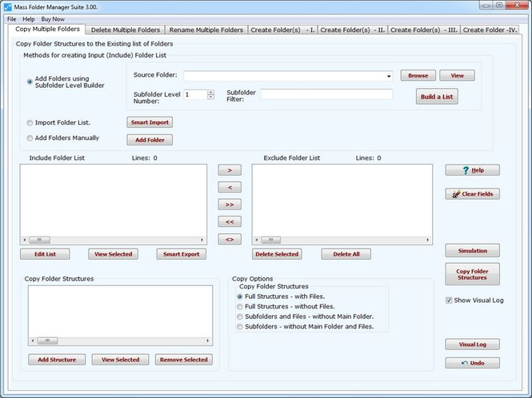Switch to Create Folder(s) - III. tab
532x398 pixels.
[424, 30]
